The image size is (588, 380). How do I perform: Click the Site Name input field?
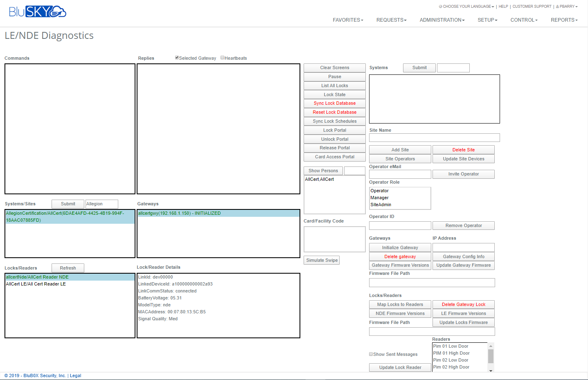(434, 138)
